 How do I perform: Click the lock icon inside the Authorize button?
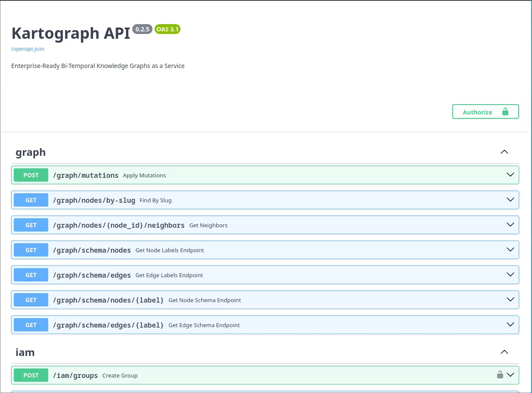505,111
